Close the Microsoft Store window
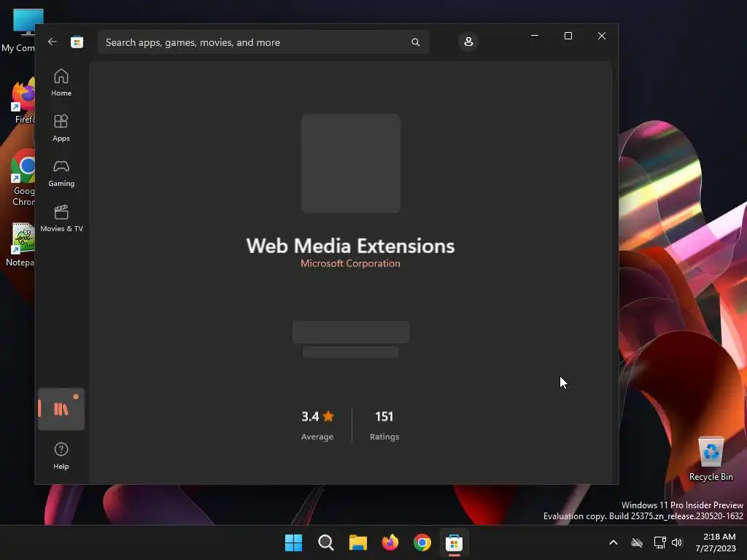 pyautogui.click(x=602, y=36)
